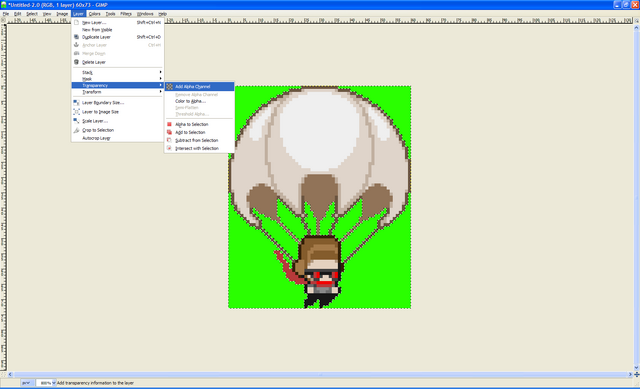Click the New Layer page icon
Viewport: 640px width, 389px height.
coord(76,22)
